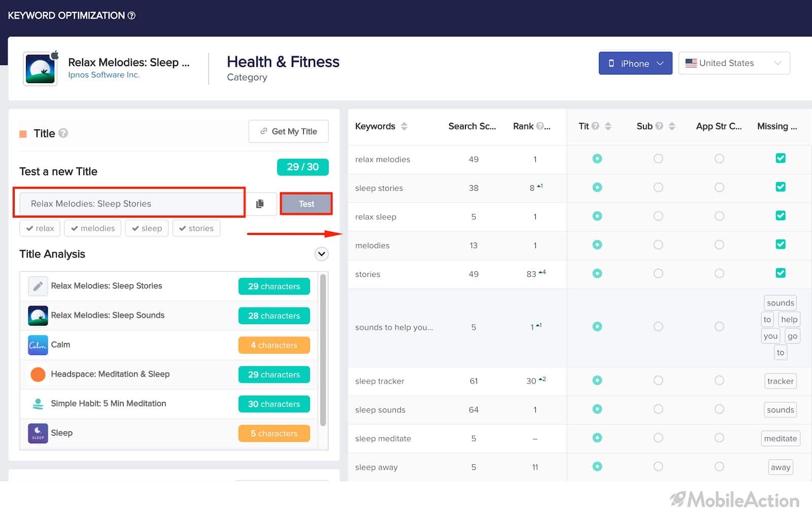Screen dimensions: 812x518
Task: Click the Test button
Action: (306, 203)
